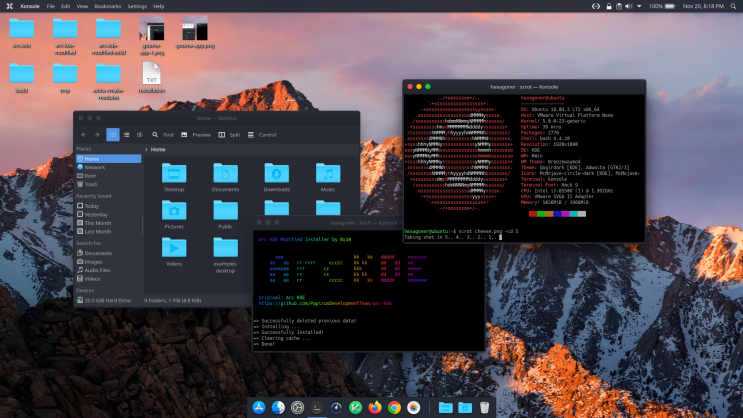Show files saved Last Month

click(109, 232)
